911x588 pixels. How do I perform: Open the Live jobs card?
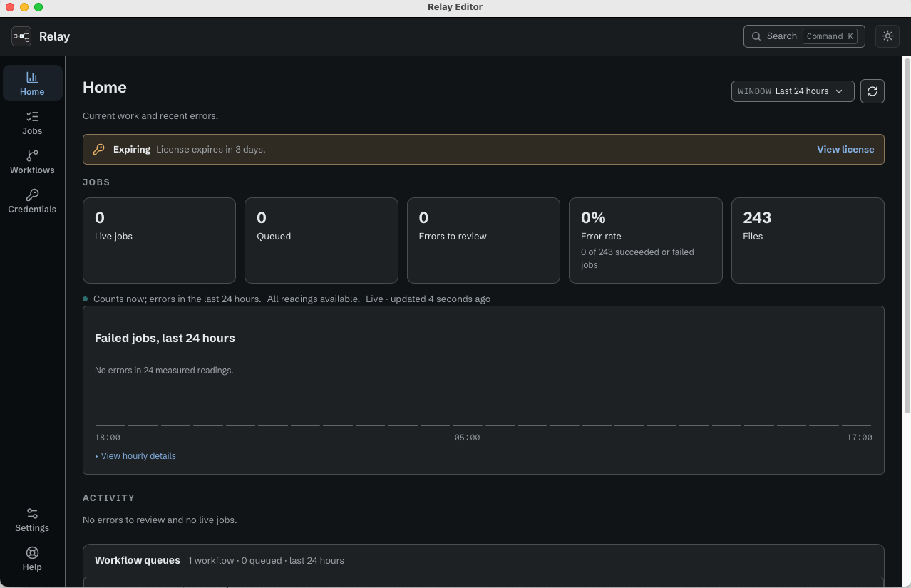pos(159,241)
